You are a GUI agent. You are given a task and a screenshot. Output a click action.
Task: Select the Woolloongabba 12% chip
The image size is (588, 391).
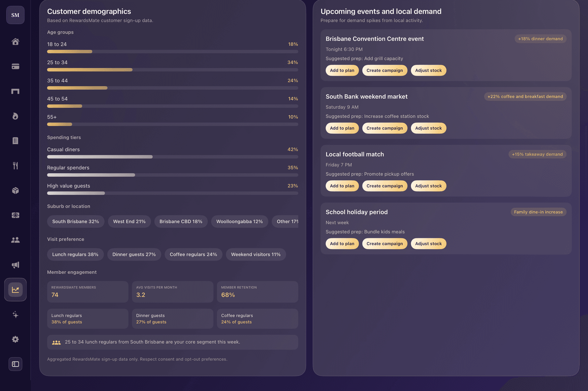pyautogui.click(x=239, y=222)
